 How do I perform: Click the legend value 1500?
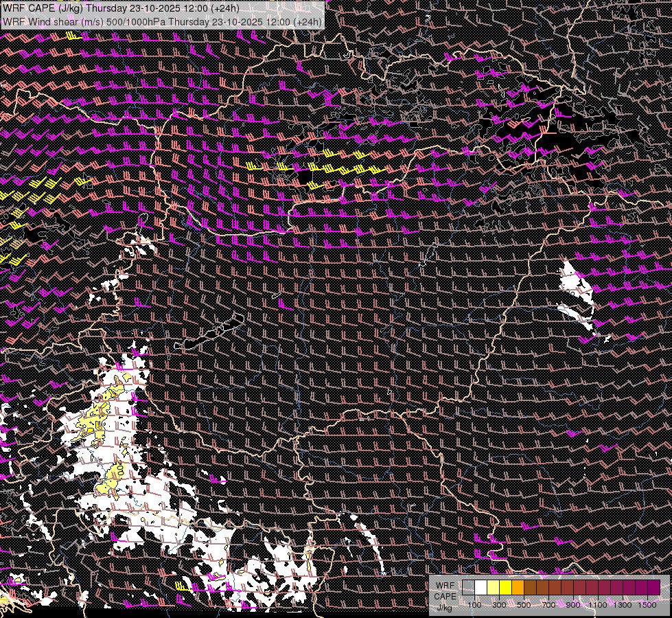point(647,605)
